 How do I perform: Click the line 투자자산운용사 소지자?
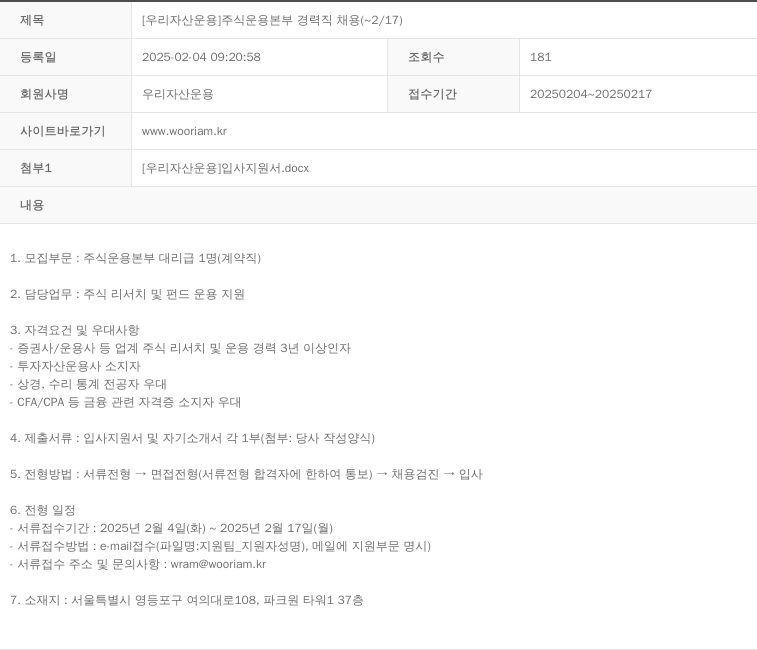[75, 367]
